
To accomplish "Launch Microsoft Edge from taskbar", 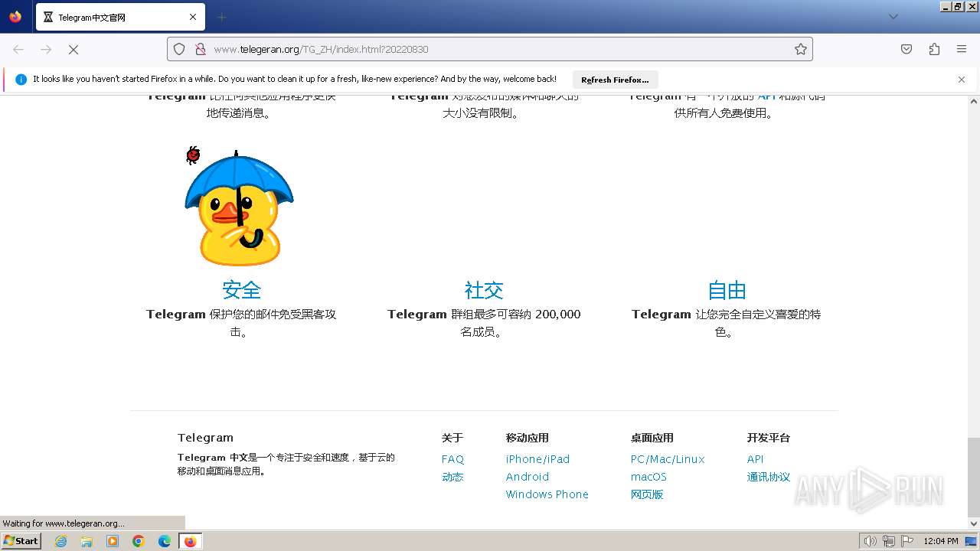I will tap(165, 541).
